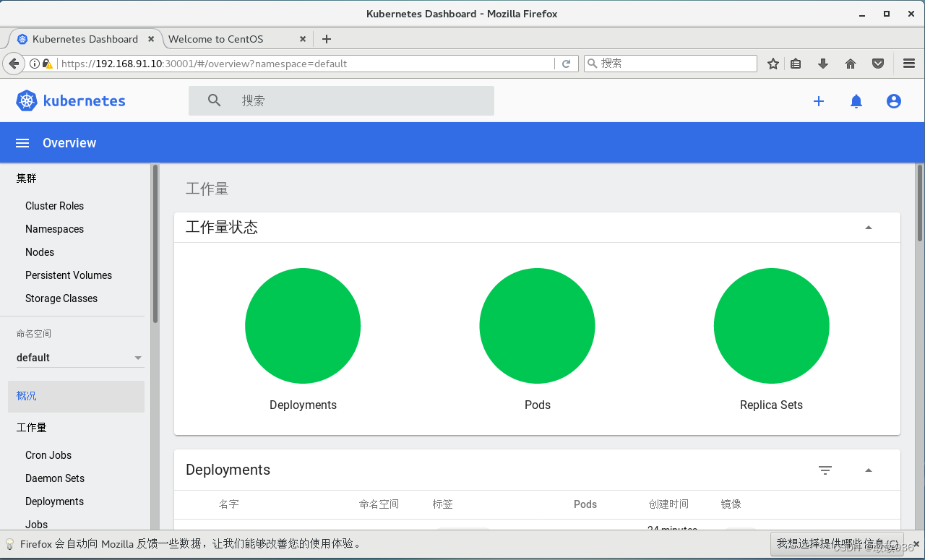The width and height of the screenshot is (925, 560).
Task: Click the Kubernetes logo icon
Action: (27, 101)
